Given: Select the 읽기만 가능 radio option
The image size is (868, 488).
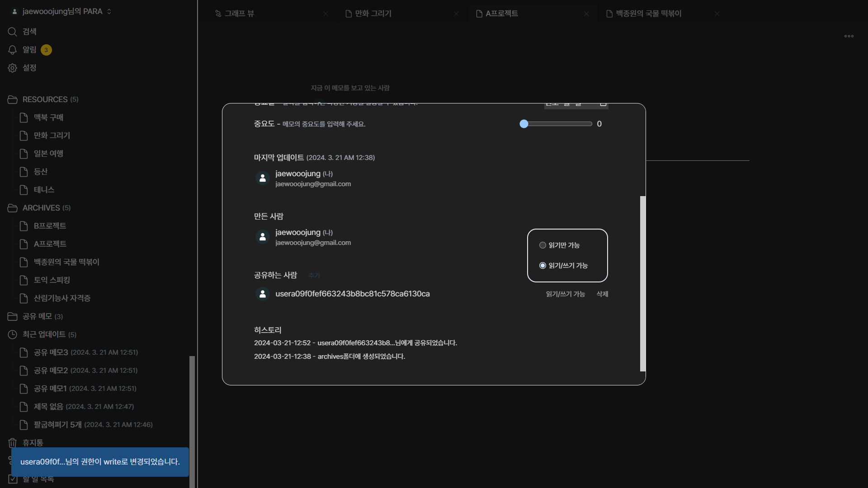Looking at the screenshot, I should coord(542,245).
